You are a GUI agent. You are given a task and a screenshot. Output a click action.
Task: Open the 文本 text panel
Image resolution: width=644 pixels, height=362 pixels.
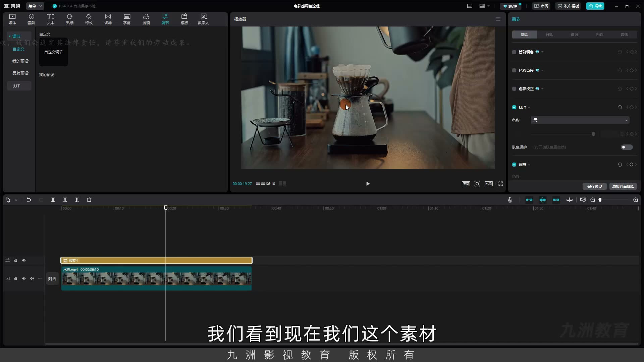pos(51,19)
